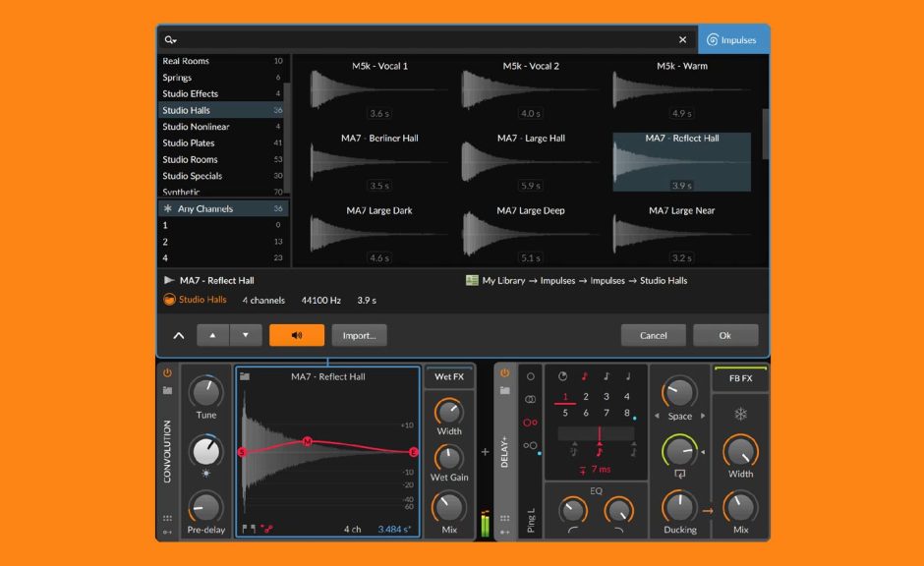The width and height of the screenshot is (924, 566).
Task: Toggle the Delay+ device power button
Action: [x=504, y=374]
